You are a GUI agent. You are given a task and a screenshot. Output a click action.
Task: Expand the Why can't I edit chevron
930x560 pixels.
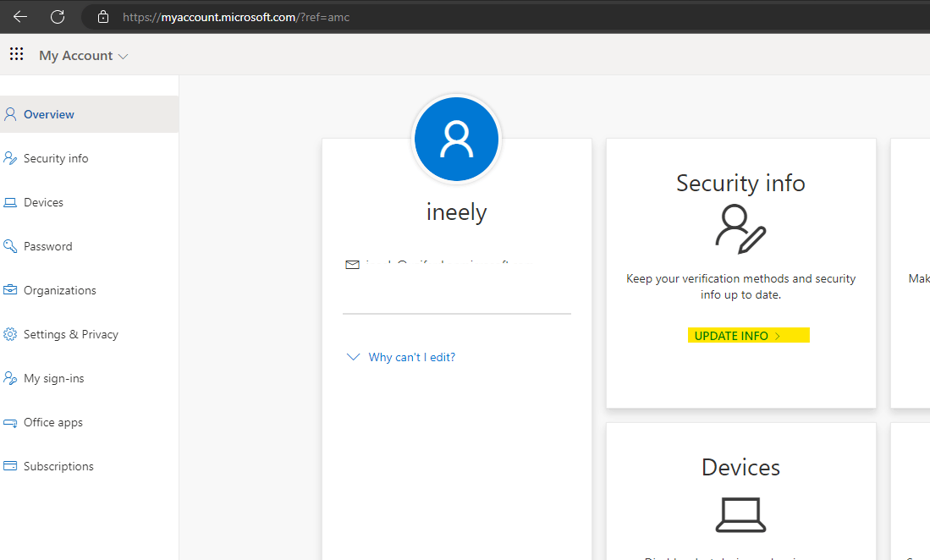(x=353, y=357)
